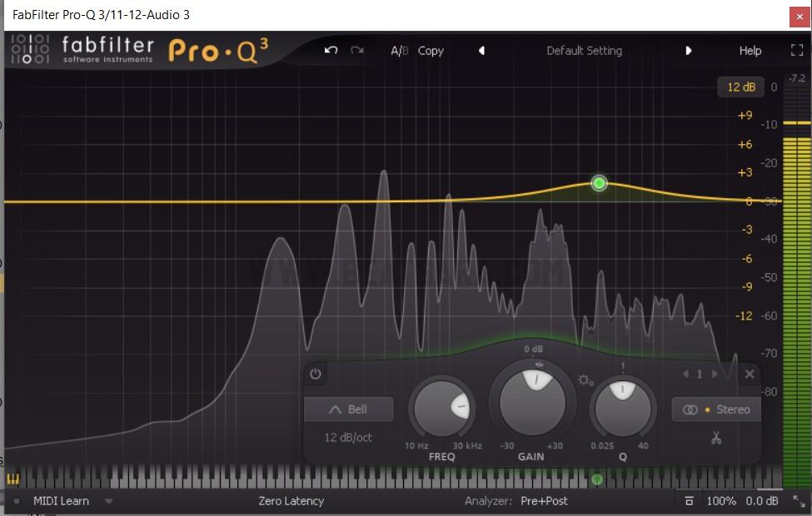This screenshot has height=516, width=812.
Task: Click the Copy button
Action: tap(431, 51)
